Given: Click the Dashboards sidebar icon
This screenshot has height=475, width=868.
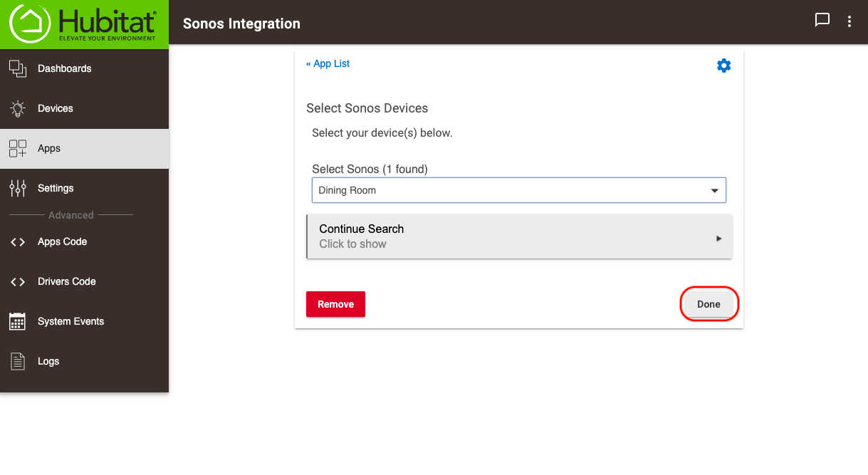Looking at the screenshot, I should pos(18,68).
